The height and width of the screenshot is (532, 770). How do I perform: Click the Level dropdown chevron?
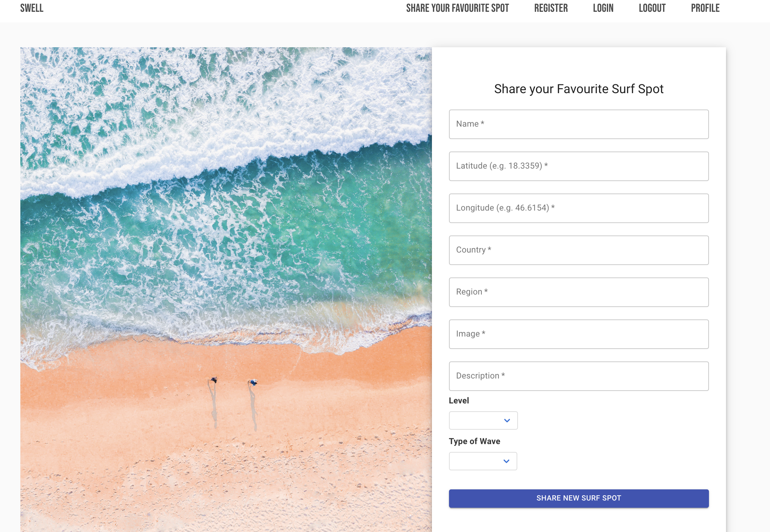click(506, 420)
